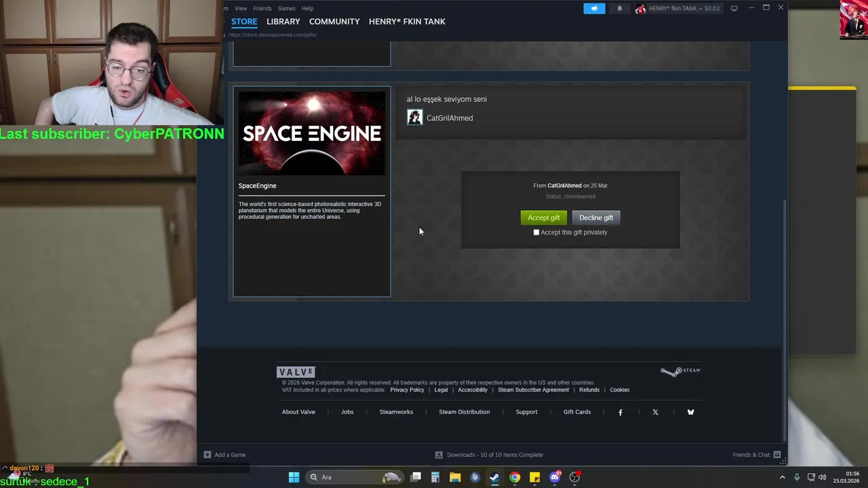Open the Refunds link

click(589, 390)
